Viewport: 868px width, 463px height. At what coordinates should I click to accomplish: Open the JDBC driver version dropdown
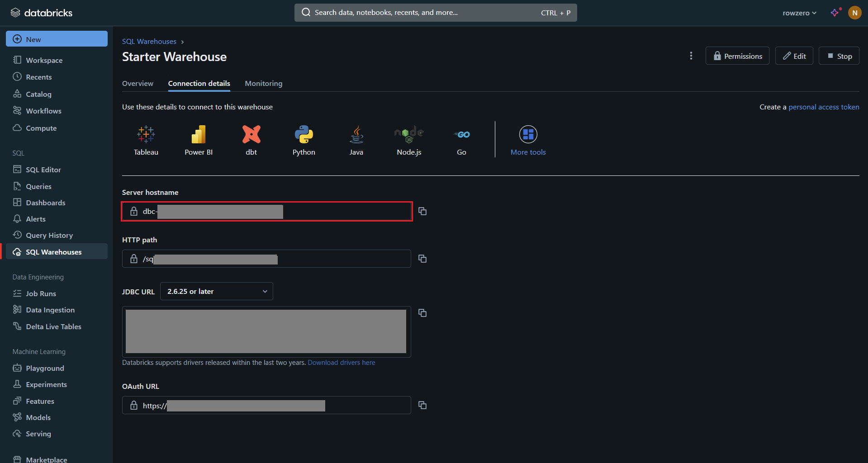[x=216, y=291]
